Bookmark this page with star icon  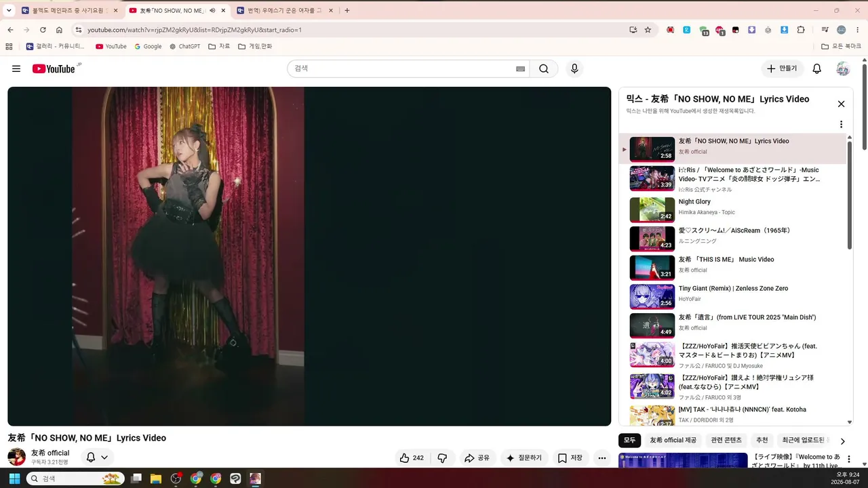[x=648, y=30]
